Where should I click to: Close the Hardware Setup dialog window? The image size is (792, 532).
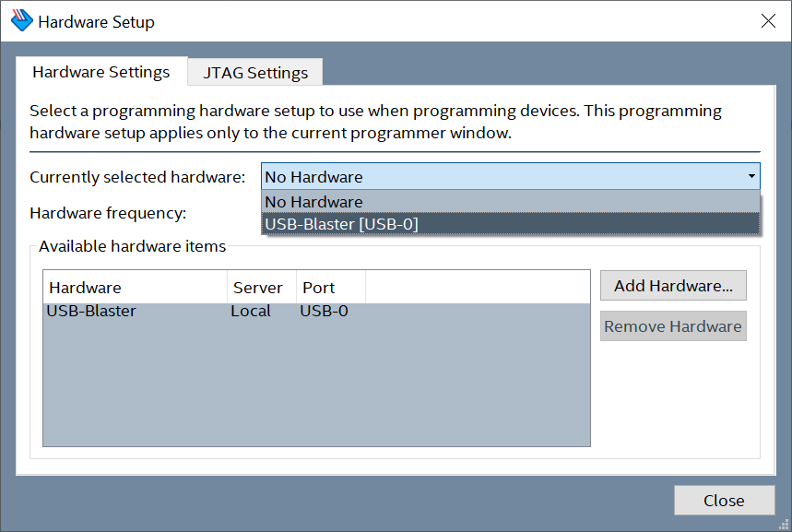tap(768, 21)
